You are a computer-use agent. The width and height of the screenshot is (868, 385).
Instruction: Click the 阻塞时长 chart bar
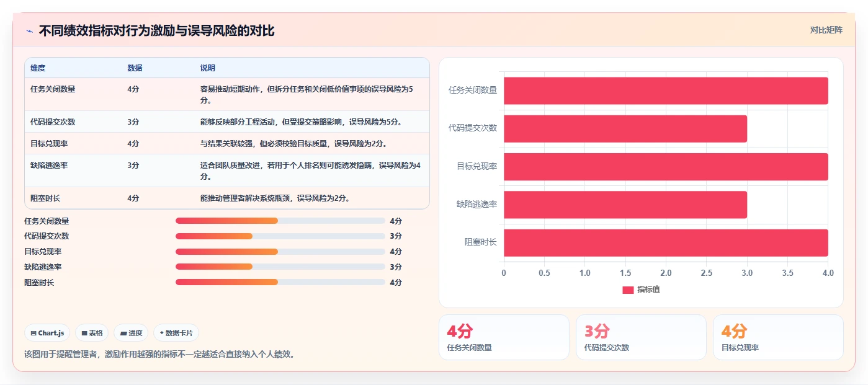pyautogui.click(x=666, y=242)
